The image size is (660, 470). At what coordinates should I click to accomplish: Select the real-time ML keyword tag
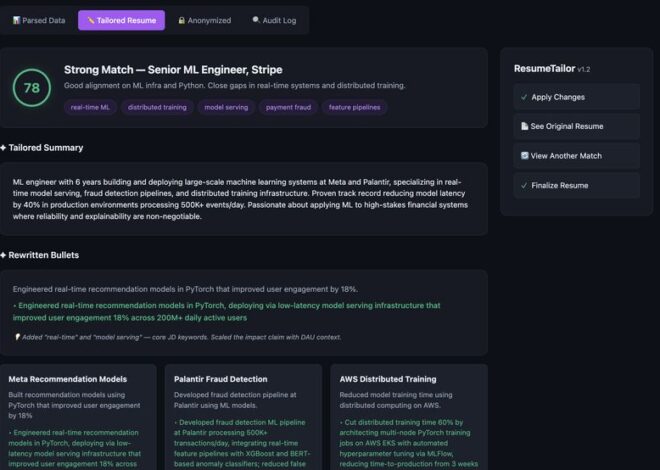point(90,107)
